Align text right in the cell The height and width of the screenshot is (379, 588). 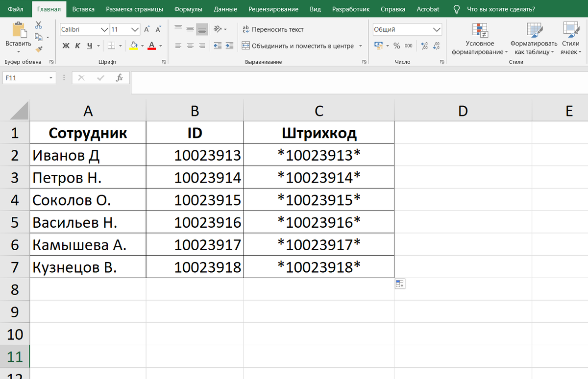coord(201,46)
